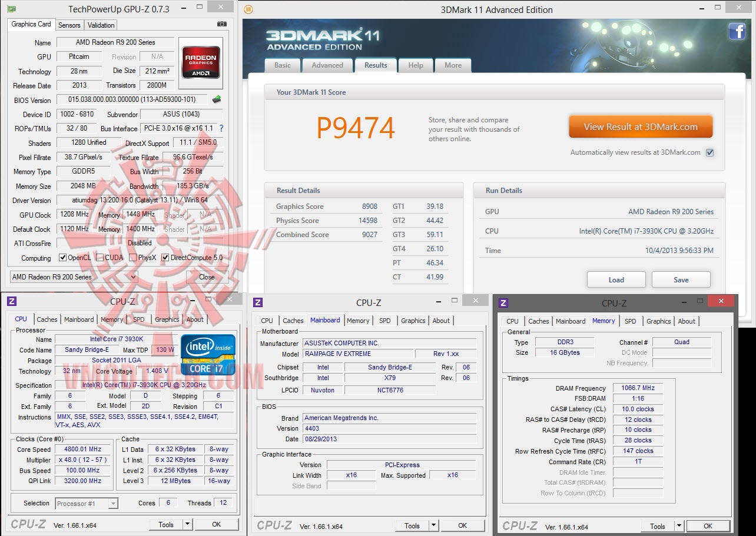756x536 pixels.
Task: Open the Tools dropdown arrow in CPU-Z CPU window
Action: point(187,524)
